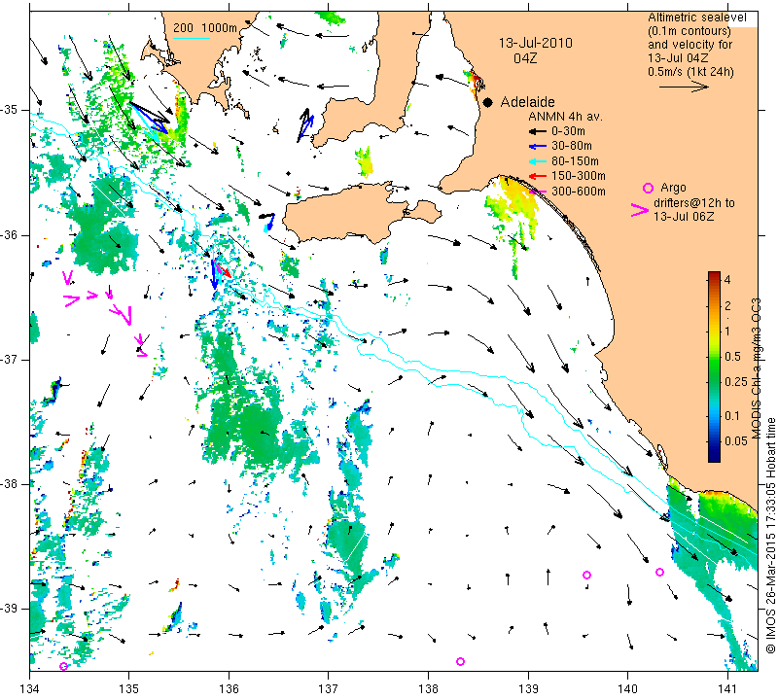This screenshot has height=700, width=778.
Task: Click the 0.5m/s velocity scale arrow
Action: [x=684, y=87]
